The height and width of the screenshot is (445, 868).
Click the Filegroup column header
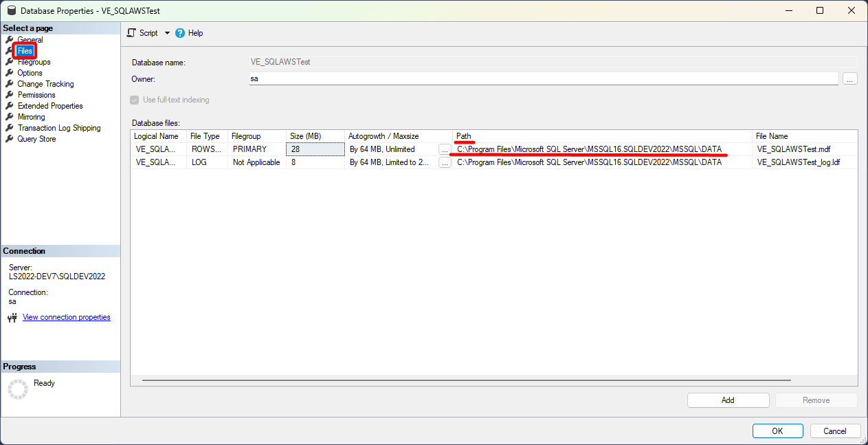pyautogui.click(x=257, y=136)
